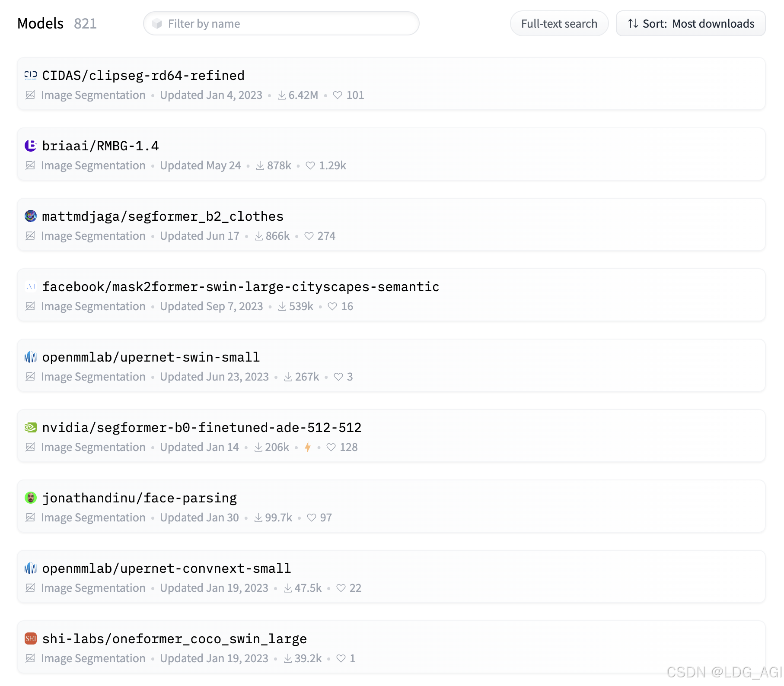The width and height of the screenshot is (784, 686).
Task: Open mattmdjaga/segformer_b2_clothes model
Action: (x=163, y=216)
